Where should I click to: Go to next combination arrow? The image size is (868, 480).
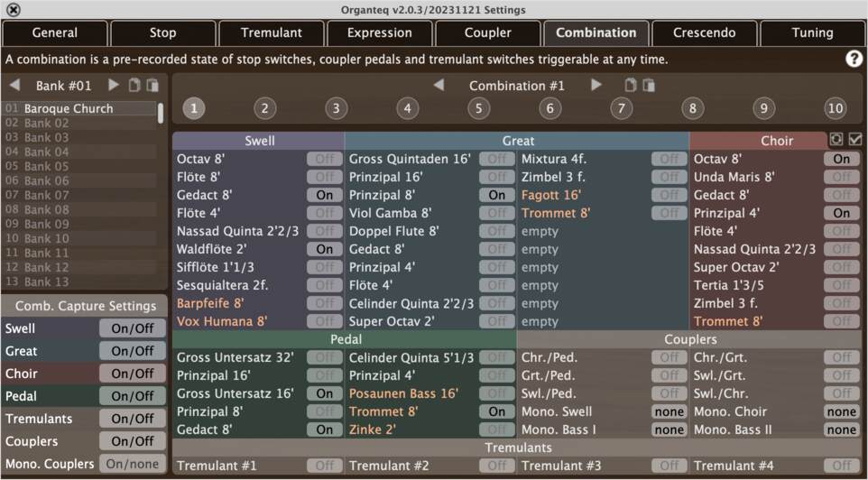pyautogui.click(x=596, y=85)
